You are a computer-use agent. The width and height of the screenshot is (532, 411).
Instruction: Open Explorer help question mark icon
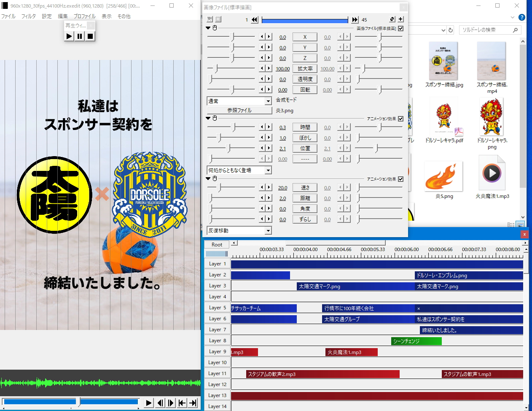521,17
